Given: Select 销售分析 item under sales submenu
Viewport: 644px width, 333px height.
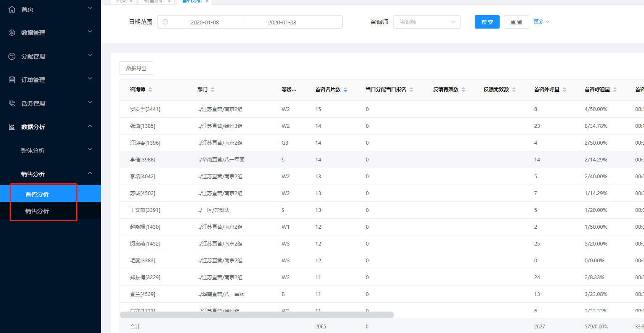Looking at the screenshot, I should click(x=37, y=211).
